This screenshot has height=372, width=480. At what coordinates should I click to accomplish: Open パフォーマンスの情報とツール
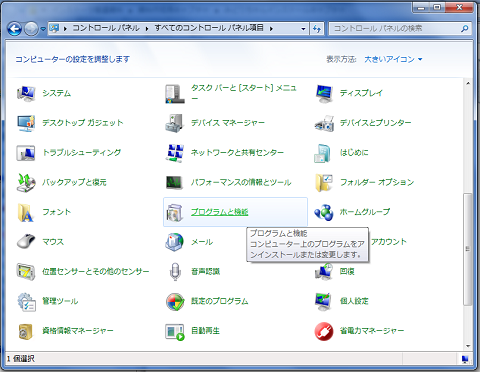(228, 182)
